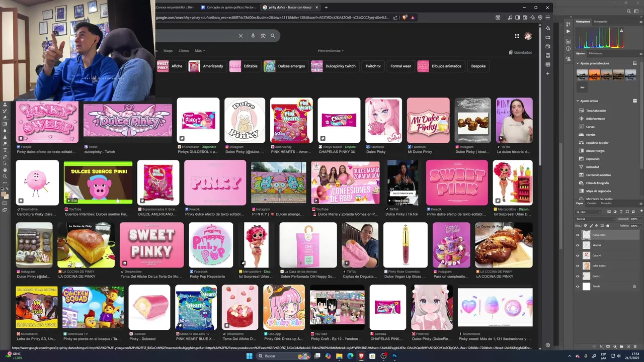Open the Properties info icon in Photoshop

point(569,49)
